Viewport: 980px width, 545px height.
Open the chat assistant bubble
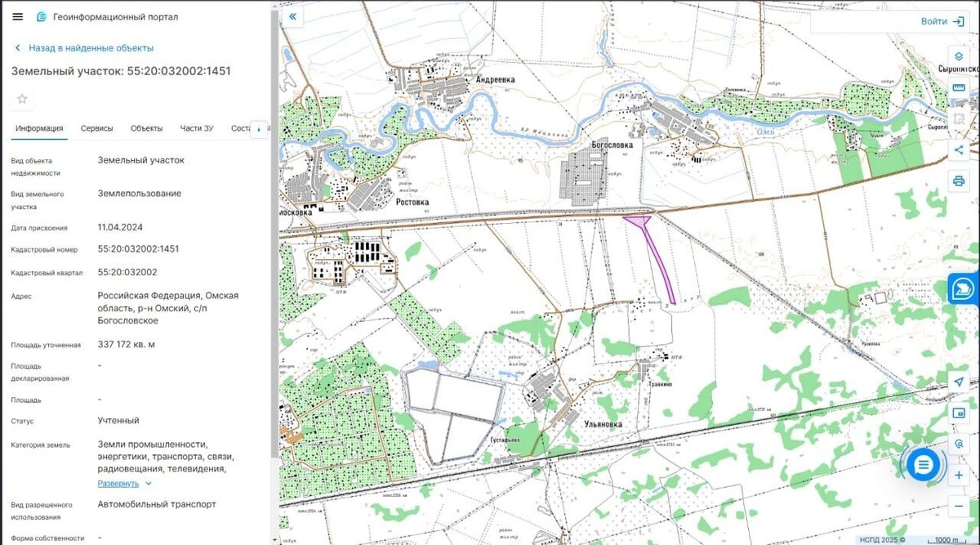923,464
